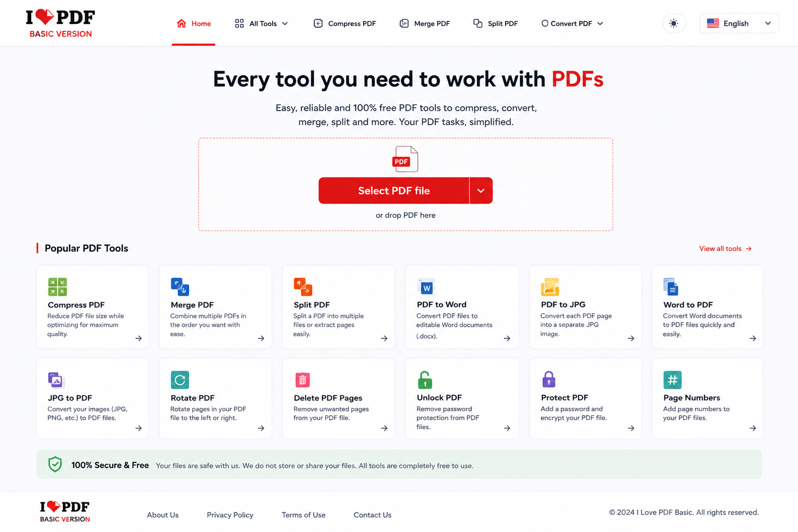798x532 pixels.
Task: Go to the Home tab
Action: (x=194, y=24)
